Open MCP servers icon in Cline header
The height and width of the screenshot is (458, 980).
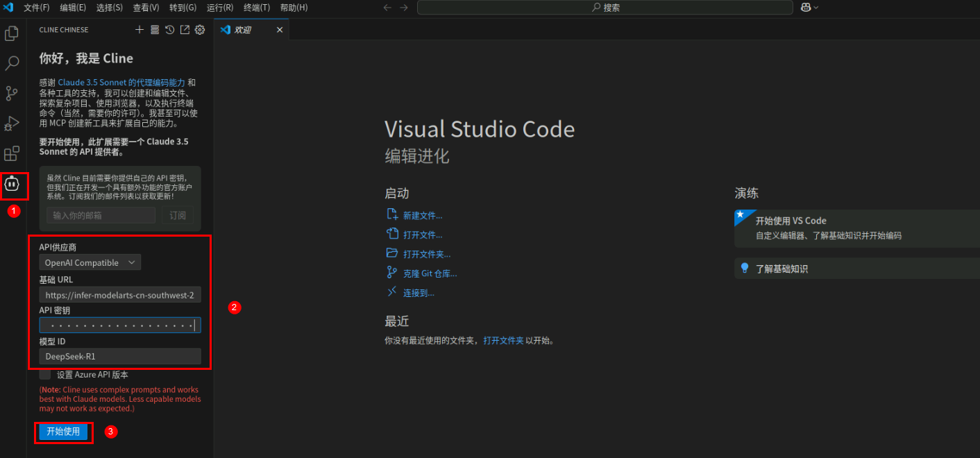pos(155,30)
